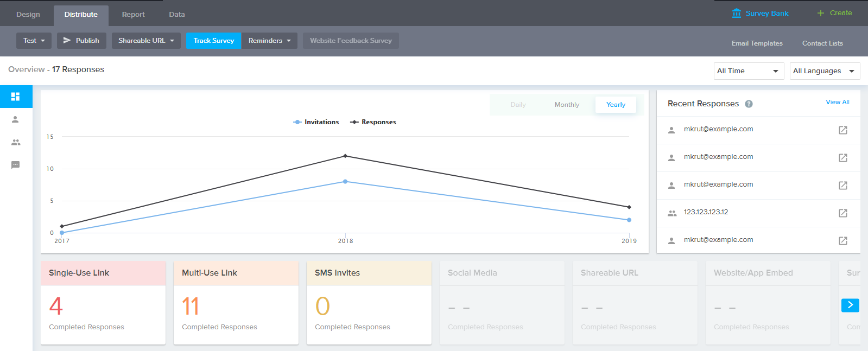The height and width of the screenshot is (351, 868).
Task: Click the 2018 Invitations data point
Action: [345, 182]
